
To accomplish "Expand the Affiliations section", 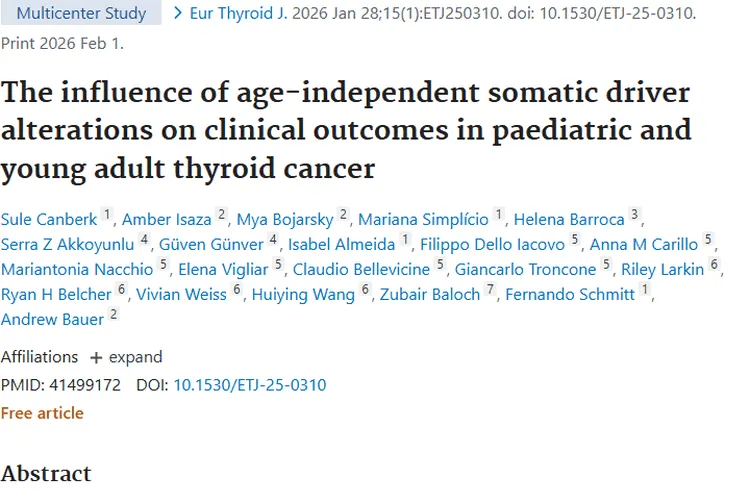I will coord(126,357).
